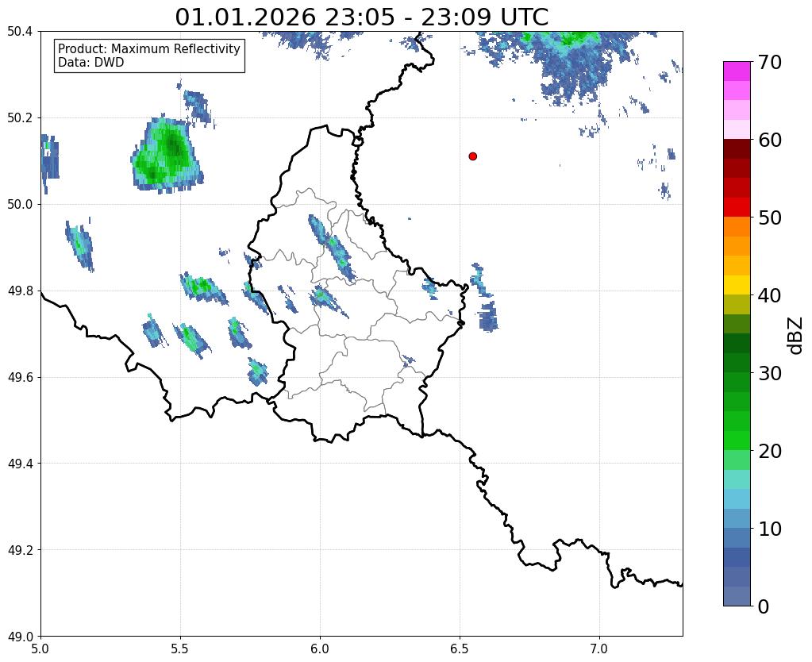812x662 pixels.
Task: Click the 49.2 latitude axis label
Action: point(20,550)
